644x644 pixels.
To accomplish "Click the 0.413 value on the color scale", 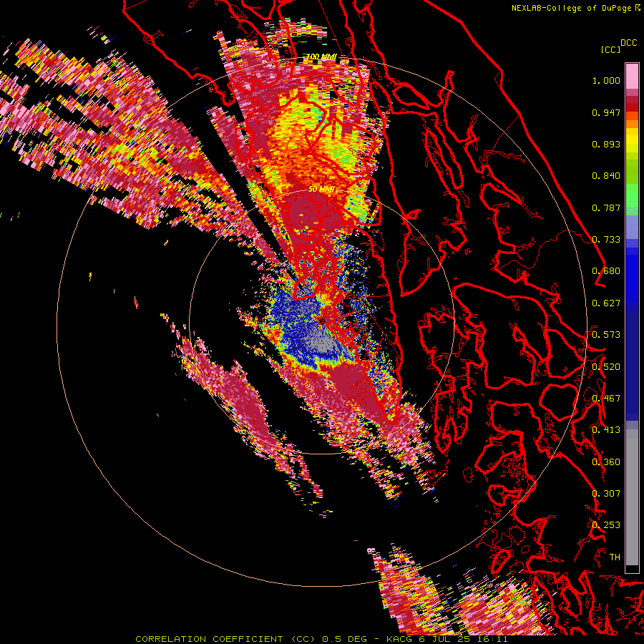I will coord(606,430).
